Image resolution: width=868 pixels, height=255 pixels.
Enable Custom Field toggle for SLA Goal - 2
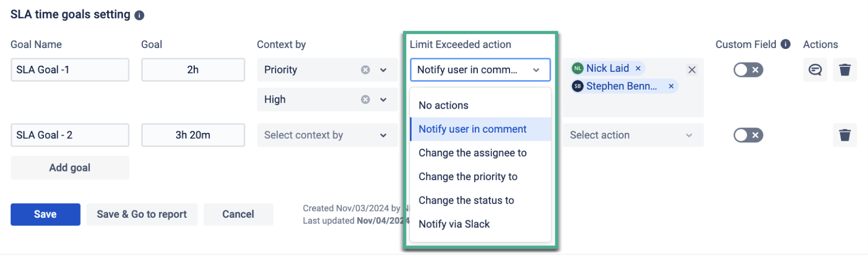tap(748, 135)
